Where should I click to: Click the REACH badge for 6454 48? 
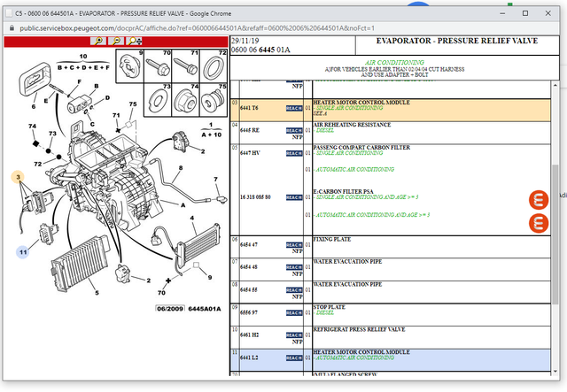point(294,267)
